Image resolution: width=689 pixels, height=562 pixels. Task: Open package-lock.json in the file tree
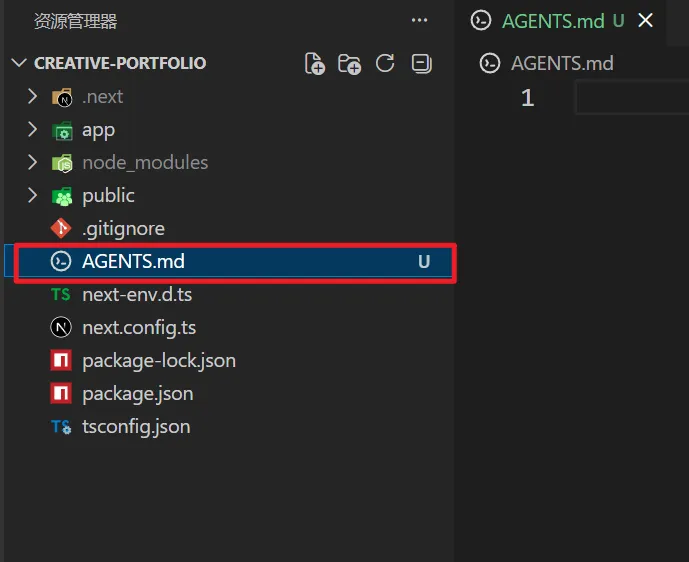159,361
